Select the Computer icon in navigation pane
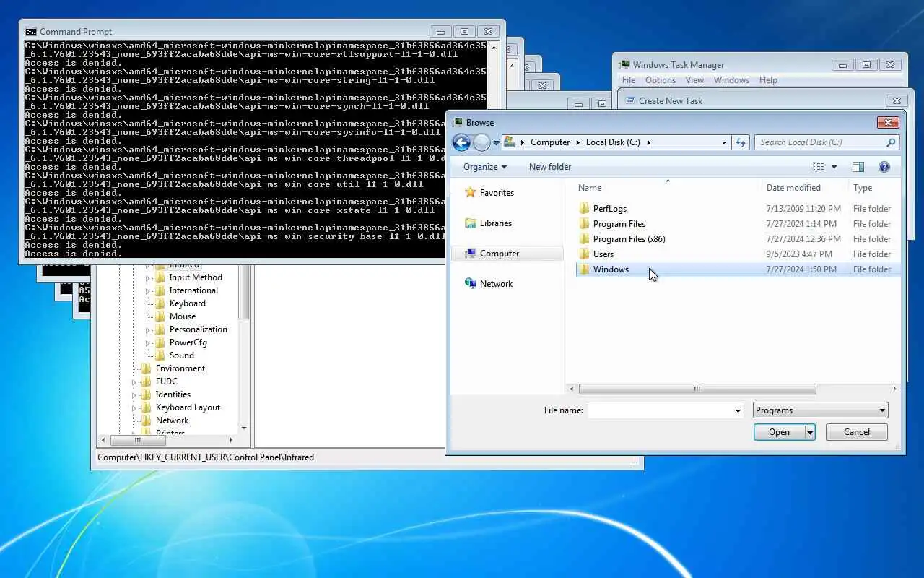This screenshot has width=924, height=578. pos(471,253)
